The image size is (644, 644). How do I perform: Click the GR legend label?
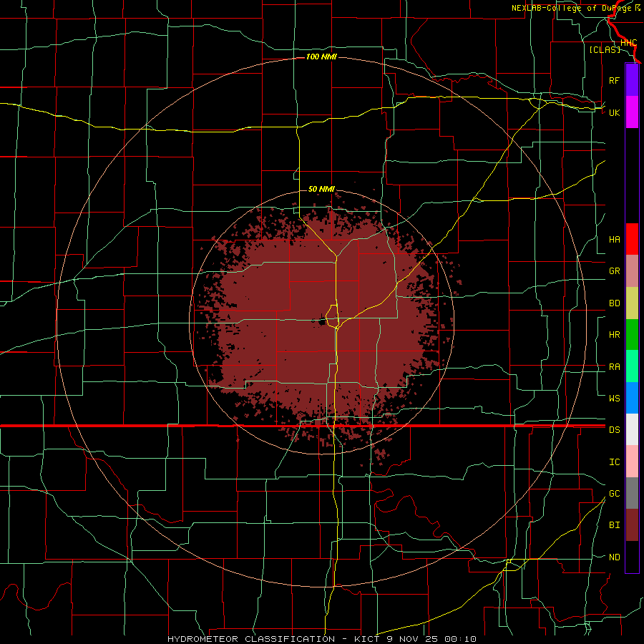pyautogui.click(x=615, y=271)
